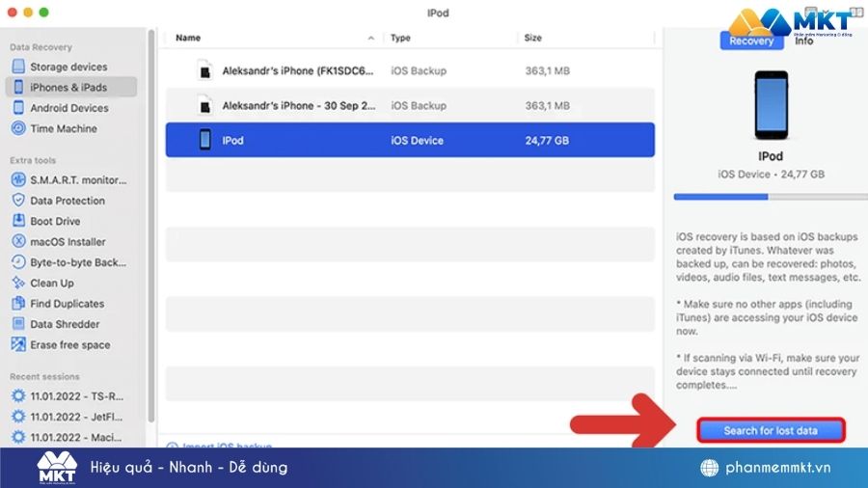Select the Erase free space label
Image resolution: width=868 pixels, height=488 pixels.
pyautogui.click(x=70, y=344)
